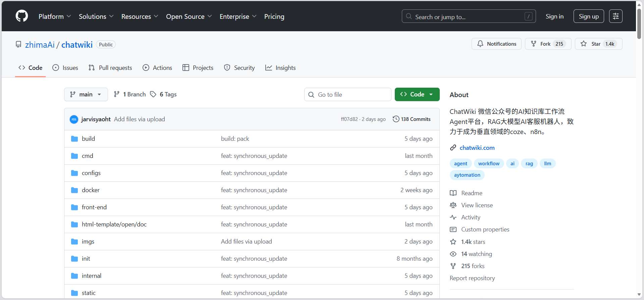Click the Activity pulse icon
644x300 pixels.
pyautogui.click(x=453, y=217)
